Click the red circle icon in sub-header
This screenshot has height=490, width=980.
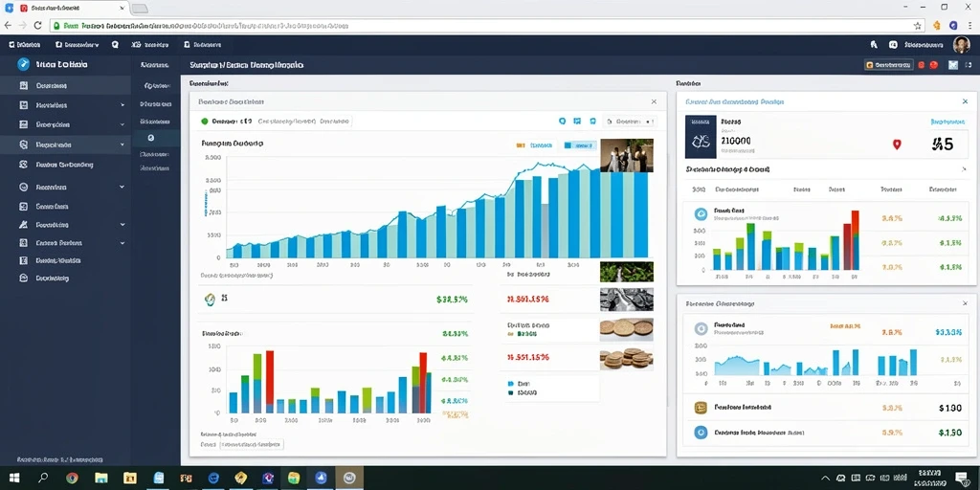pyautogui.click(x=934, y=64)
